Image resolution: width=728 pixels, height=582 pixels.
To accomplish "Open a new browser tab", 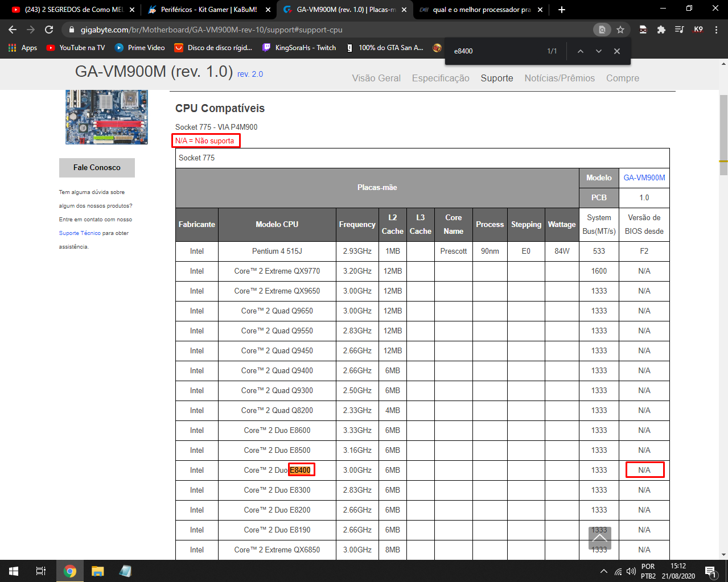I will click(x=562, y=10).
